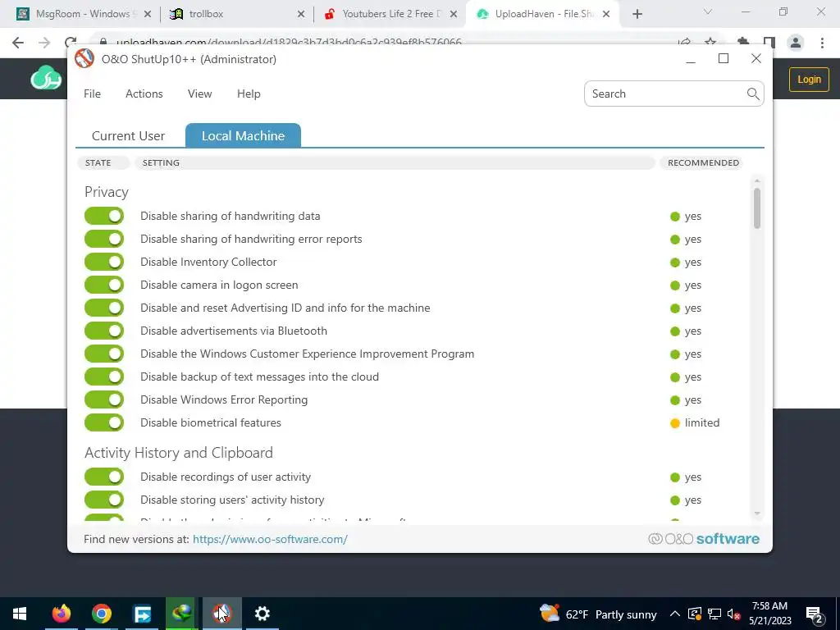840x630 pixels.
Task: Open Firefox from the taskbar
Action: click(x=61, y=614)
